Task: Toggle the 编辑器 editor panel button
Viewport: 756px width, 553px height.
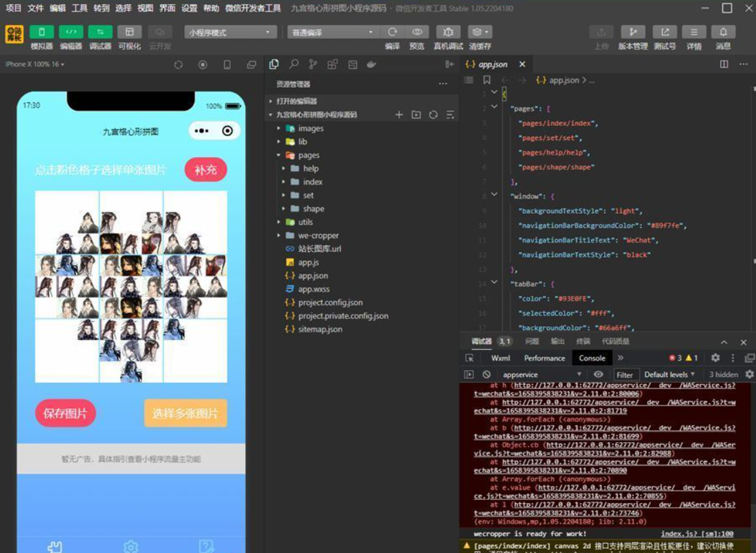Action: pyautogui.click(x=71, y=32)
